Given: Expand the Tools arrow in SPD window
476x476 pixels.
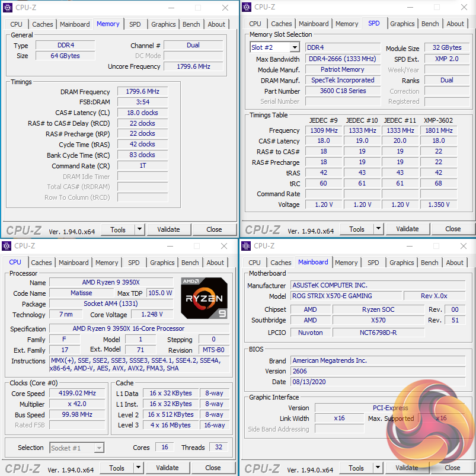Looking at the screenshot, I should (x=378, y=229).
